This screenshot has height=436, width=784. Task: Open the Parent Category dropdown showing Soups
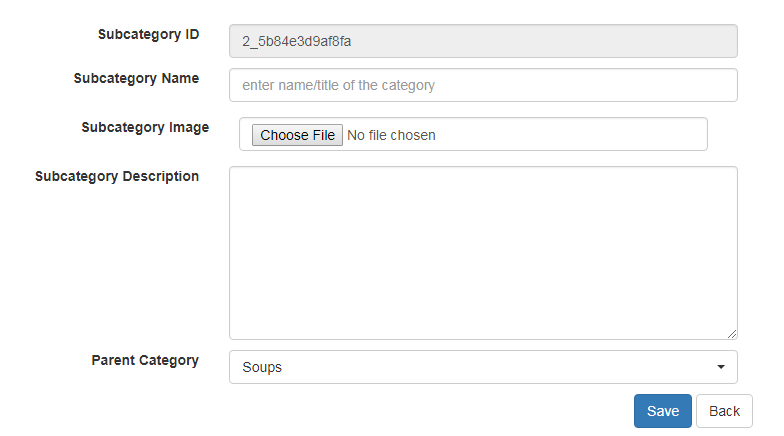tap(483, 367)
